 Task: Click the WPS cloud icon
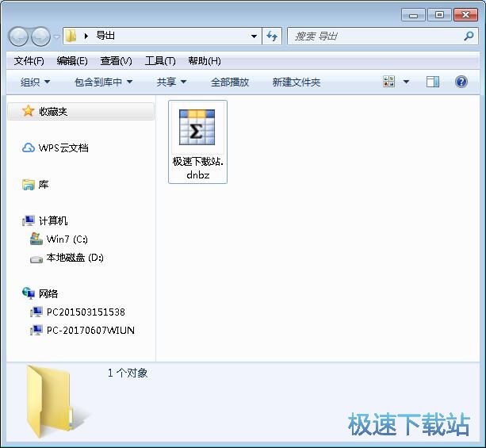pos(29,148)
